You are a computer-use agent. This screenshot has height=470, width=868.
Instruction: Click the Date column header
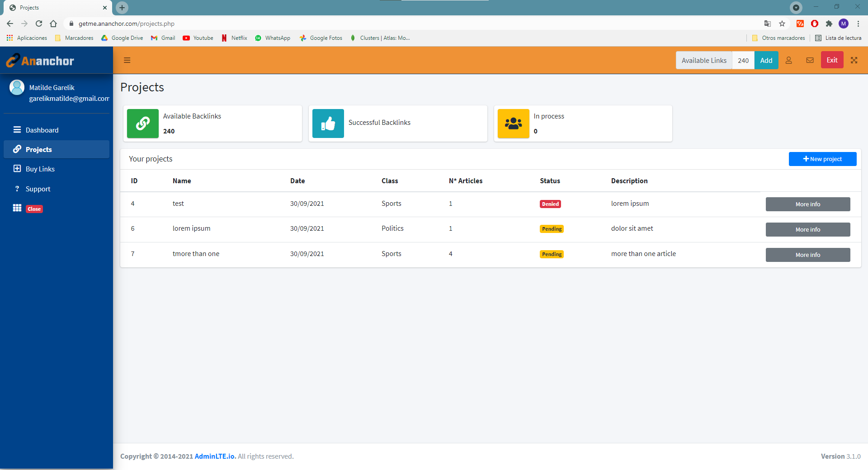297,181
